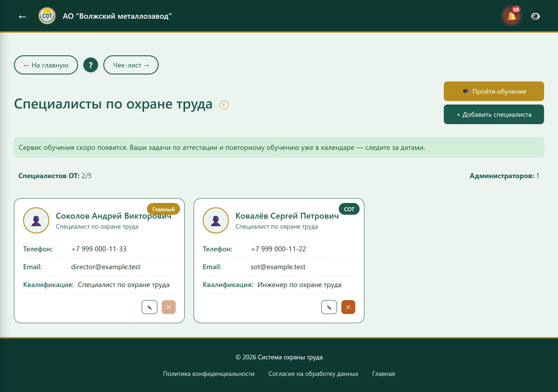Click Соколов's avatar icon
This screenshot has height=392, width=558.
36,220
